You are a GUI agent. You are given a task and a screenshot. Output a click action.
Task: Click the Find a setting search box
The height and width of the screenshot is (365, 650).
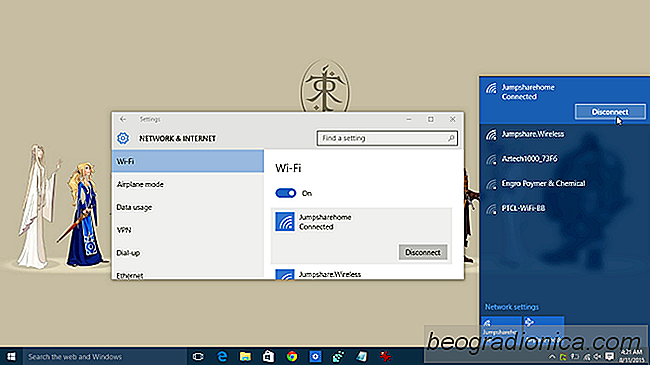[387, 138]
